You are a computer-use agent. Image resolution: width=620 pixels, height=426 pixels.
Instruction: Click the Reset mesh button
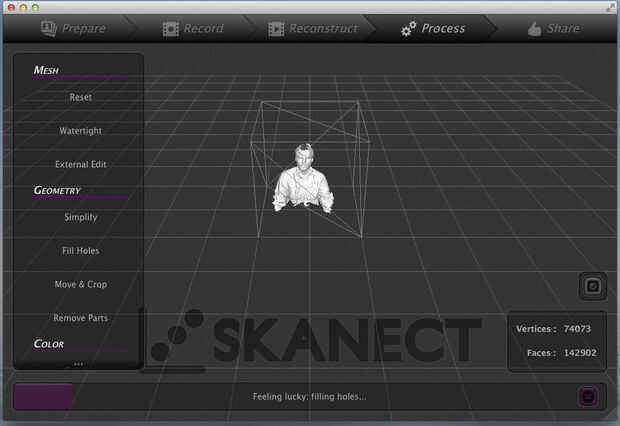[81, 97]
